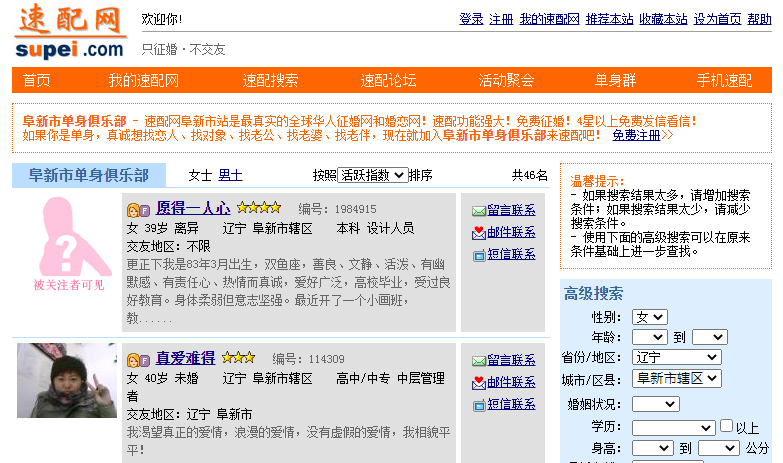Open 活动聚会 in the navigation bar

click(506, 80)
